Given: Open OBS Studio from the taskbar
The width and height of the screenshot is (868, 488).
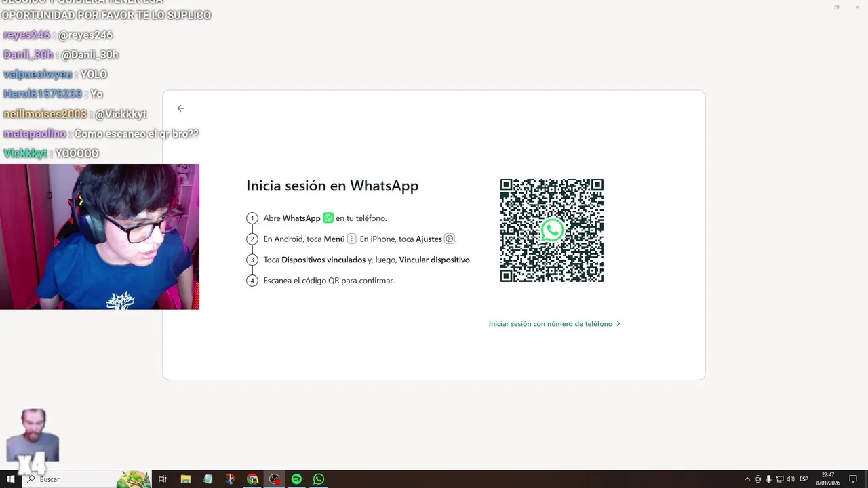Looking at the screenshot, I should (x=275, y=479).
